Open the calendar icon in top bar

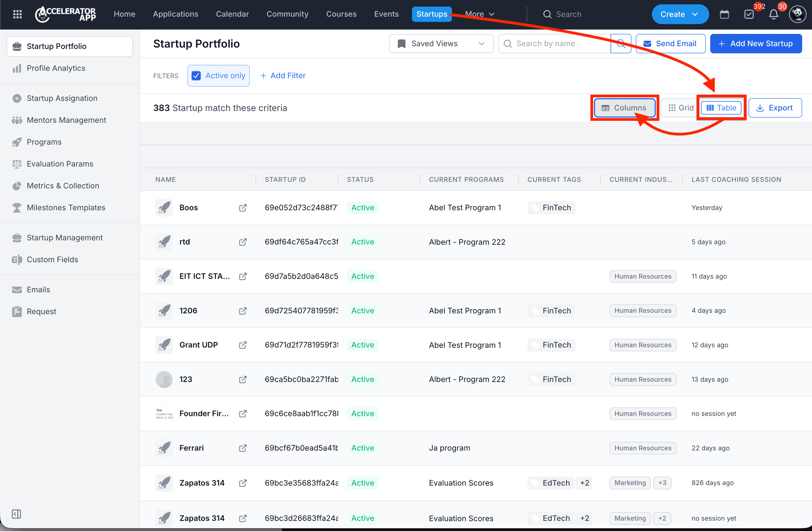[724, 14]
